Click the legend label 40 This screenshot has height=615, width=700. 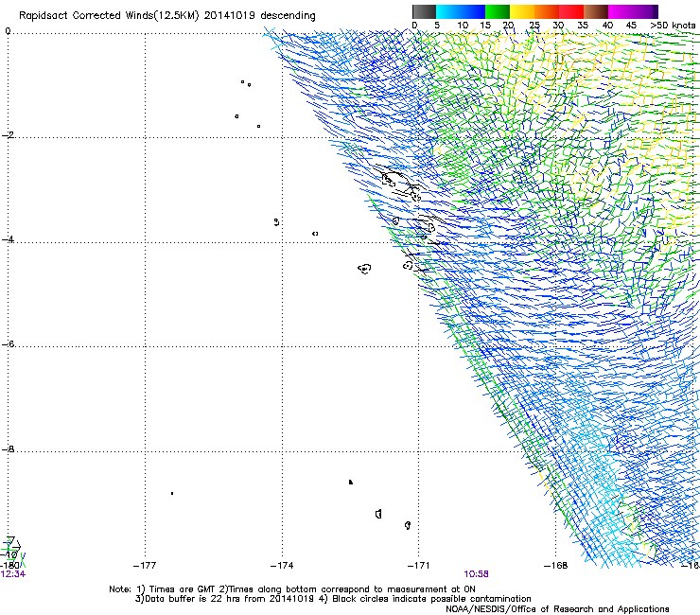pos(607,26)
